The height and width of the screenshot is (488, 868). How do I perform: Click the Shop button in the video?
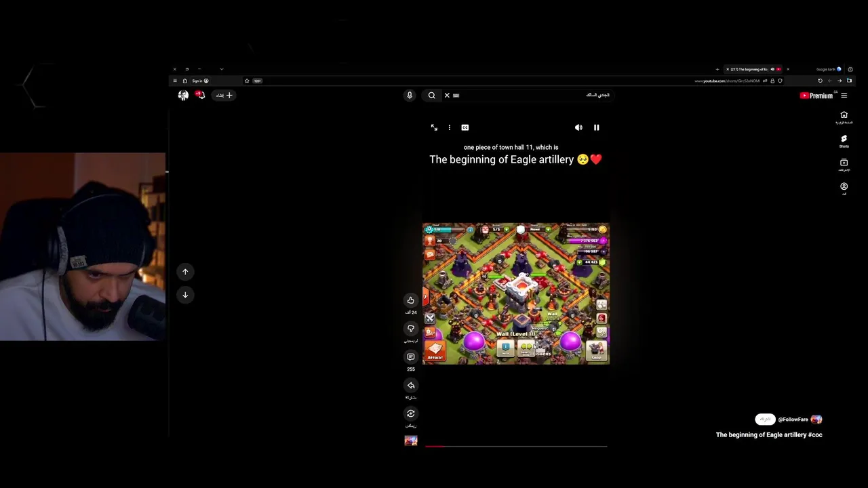[597, 351]
